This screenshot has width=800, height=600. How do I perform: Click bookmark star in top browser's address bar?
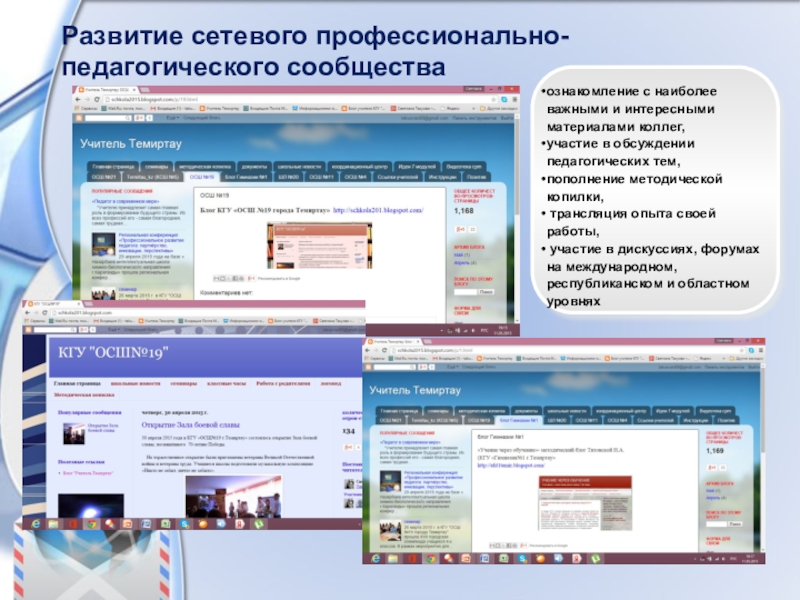point(493,99)
